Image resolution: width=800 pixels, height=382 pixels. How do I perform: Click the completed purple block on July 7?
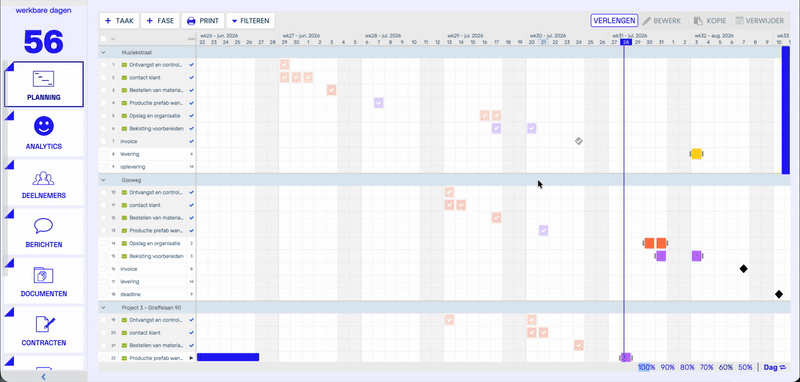[x=379, y=103]
